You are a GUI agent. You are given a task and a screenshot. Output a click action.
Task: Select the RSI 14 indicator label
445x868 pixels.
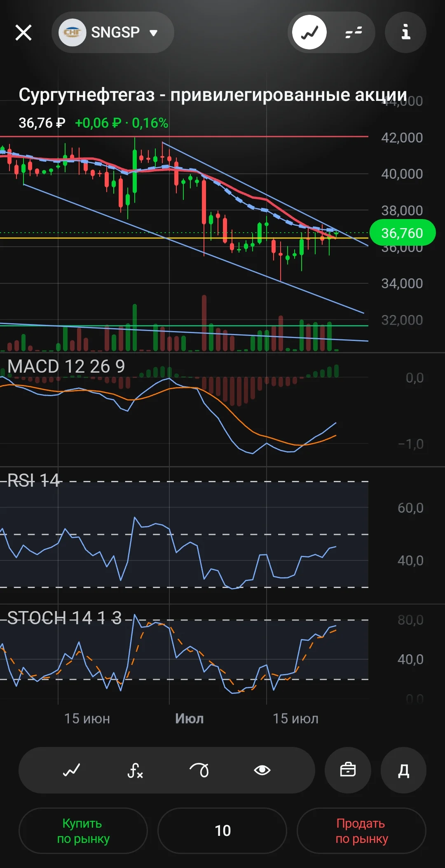click(34, 481)
